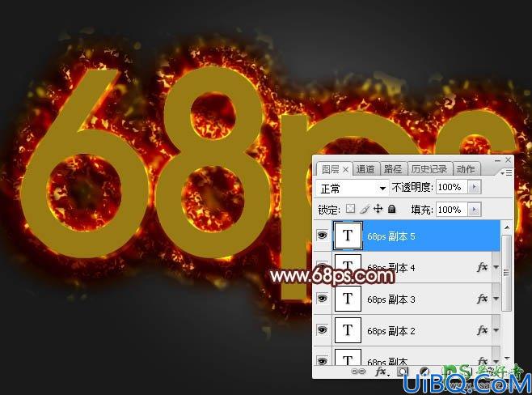Click fx effects icon on 68ps 副本 3
This screenshot has width=532, height=395.
(482, 299)
